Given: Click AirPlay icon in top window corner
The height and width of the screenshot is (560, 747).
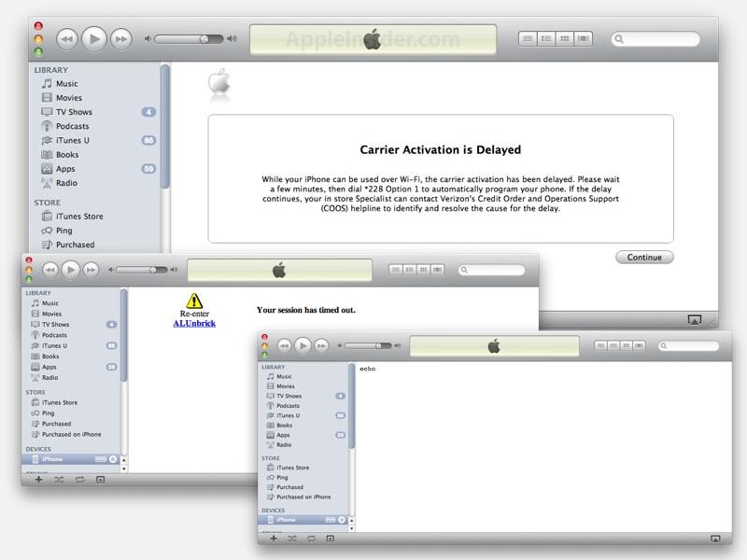Looking at the screenshot, I should (694, 320).
